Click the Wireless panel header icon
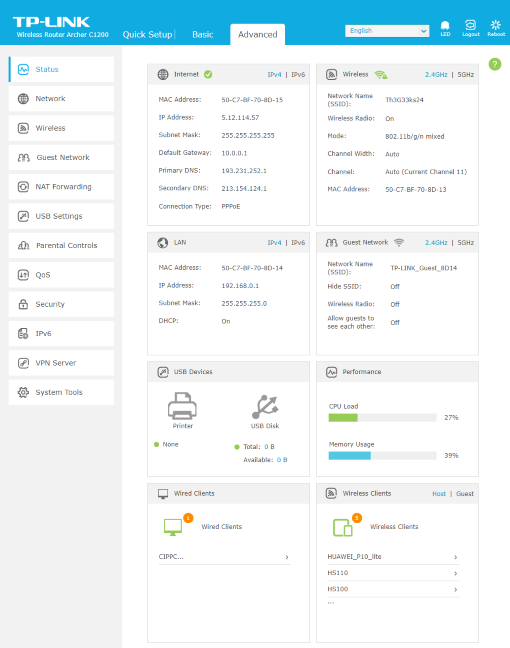 click(331, 74)
